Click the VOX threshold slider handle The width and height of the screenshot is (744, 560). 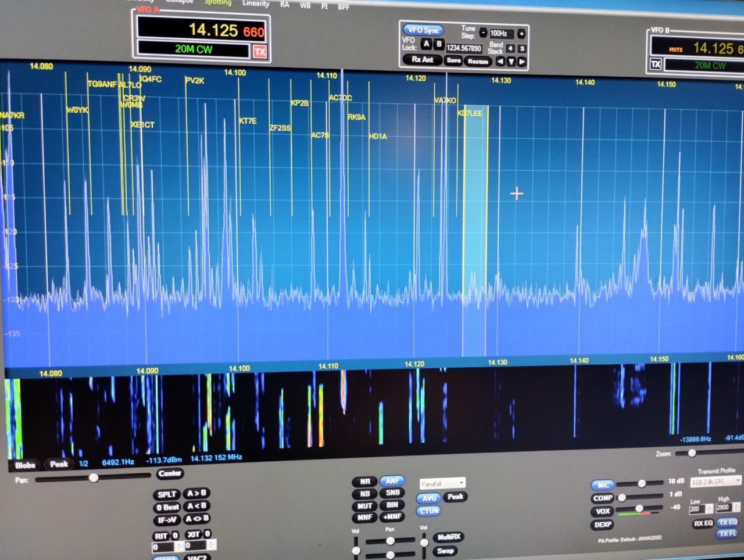tap(639, 509)
